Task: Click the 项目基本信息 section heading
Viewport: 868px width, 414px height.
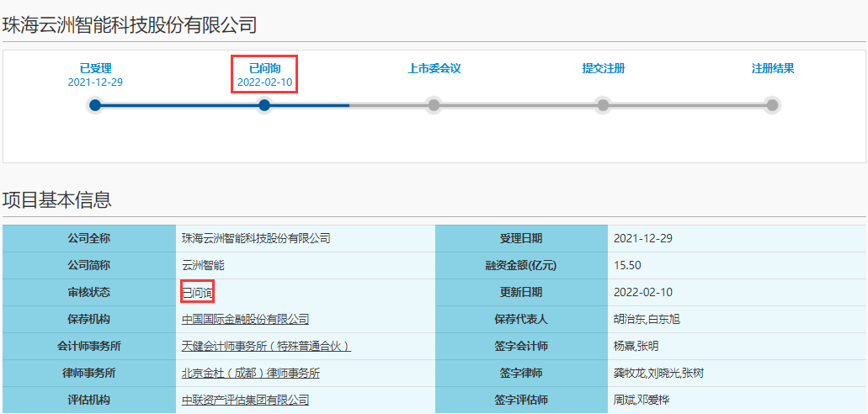Action: coord(56,200)
